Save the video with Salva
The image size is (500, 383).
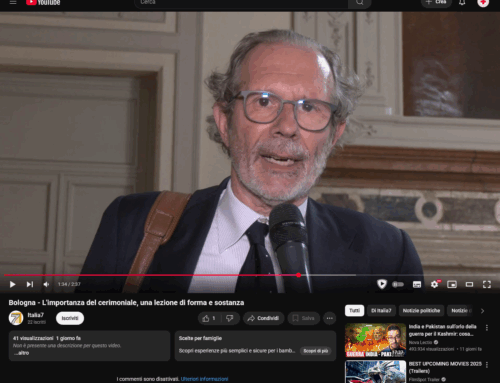[x=303, y=318]
